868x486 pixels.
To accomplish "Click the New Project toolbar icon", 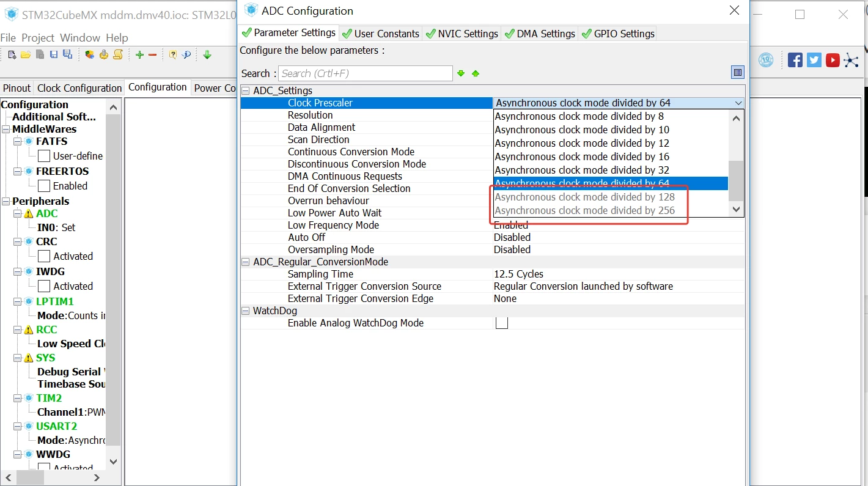I will tap(12, 55).
